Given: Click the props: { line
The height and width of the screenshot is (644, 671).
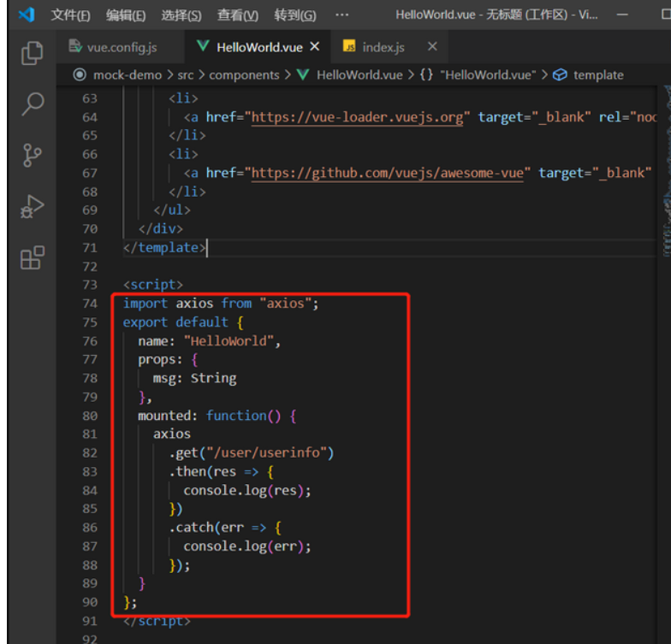Looking at the screenshot, I should point(168,359).
